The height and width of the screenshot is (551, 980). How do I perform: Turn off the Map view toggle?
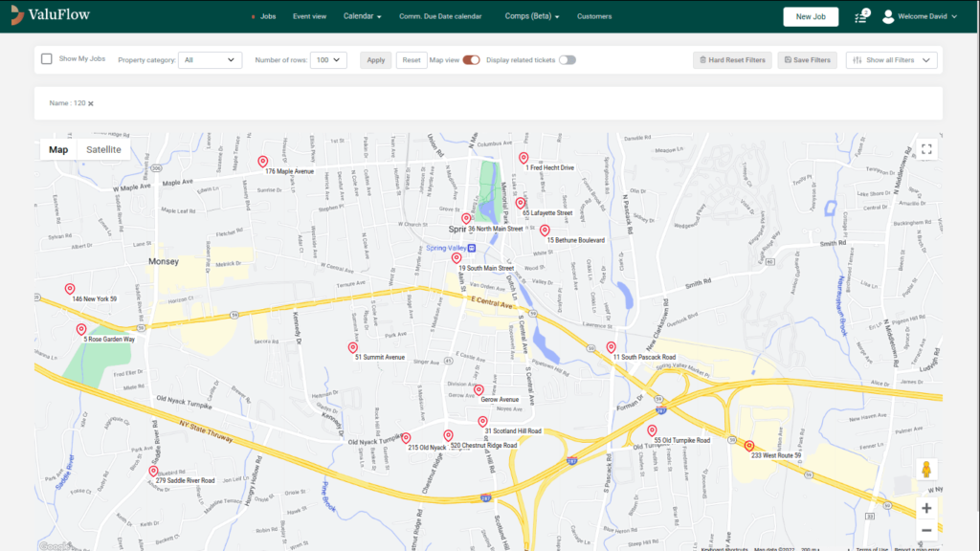click(x=471, y=59)
